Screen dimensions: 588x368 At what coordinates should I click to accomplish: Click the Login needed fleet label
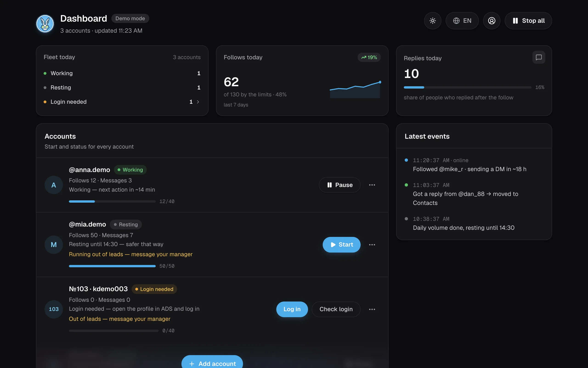click(68, 102)
